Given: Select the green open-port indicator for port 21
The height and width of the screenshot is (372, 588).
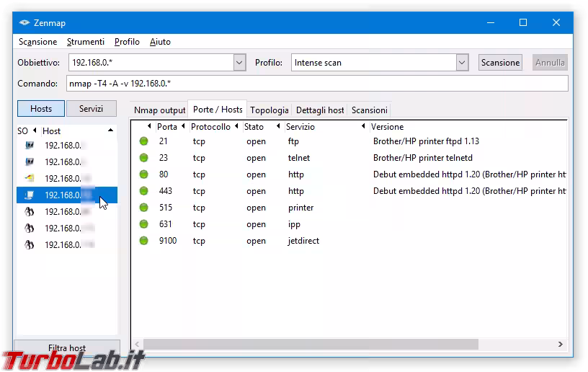Looking at the screenshot, I should click(143, 141).
